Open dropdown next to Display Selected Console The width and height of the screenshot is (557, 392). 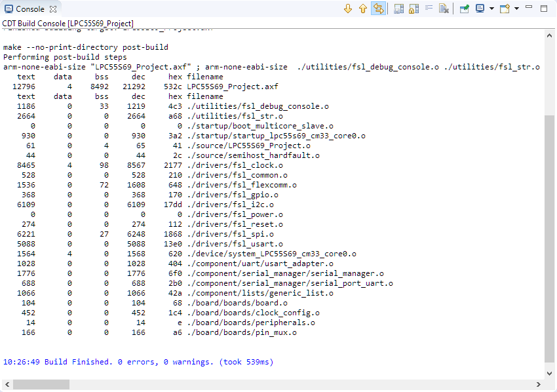click(x=491, y=9)
